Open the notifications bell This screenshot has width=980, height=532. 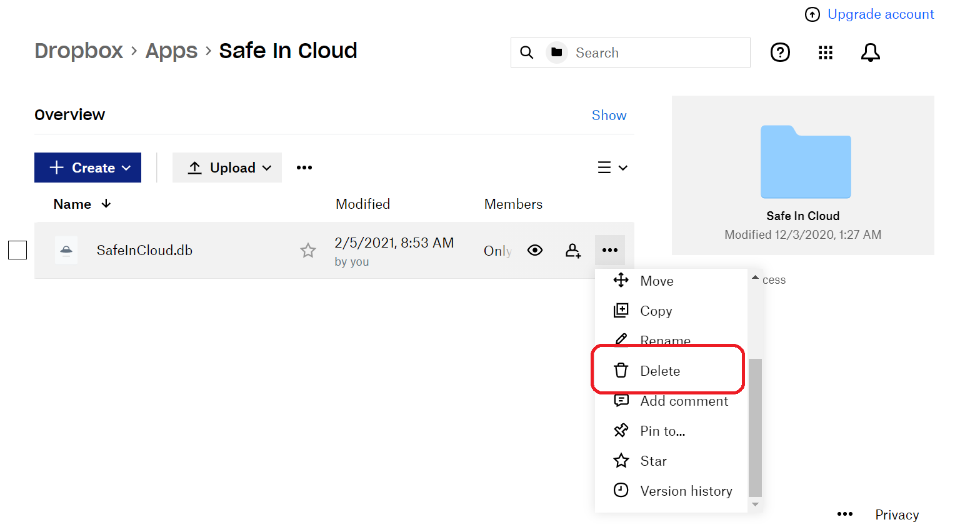(871, 53)
